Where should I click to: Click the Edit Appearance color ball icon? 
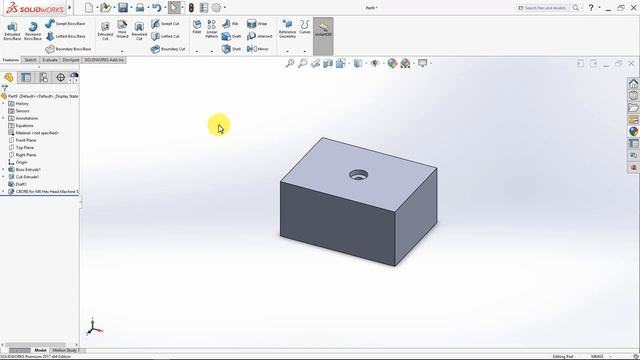[x=392, y=63]
